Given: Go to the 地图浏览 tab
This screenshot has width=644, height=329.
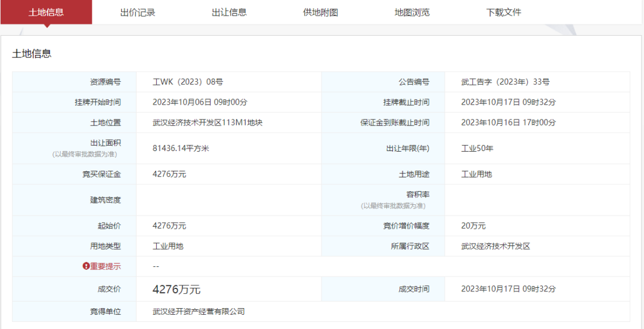Looking at the screenshot, I should [412, 13].
